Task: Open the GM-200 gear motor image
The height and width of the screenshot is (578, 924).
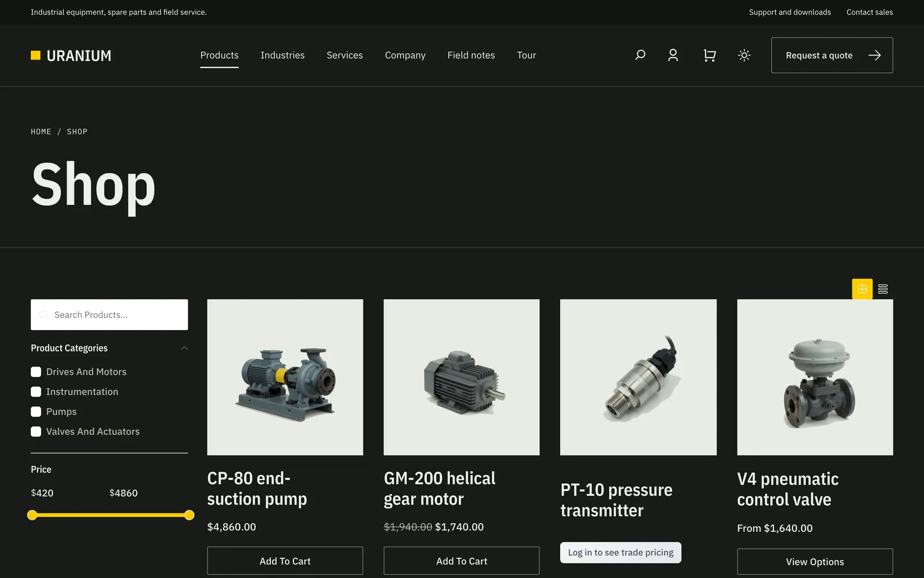Action: [x=461, y=377]
